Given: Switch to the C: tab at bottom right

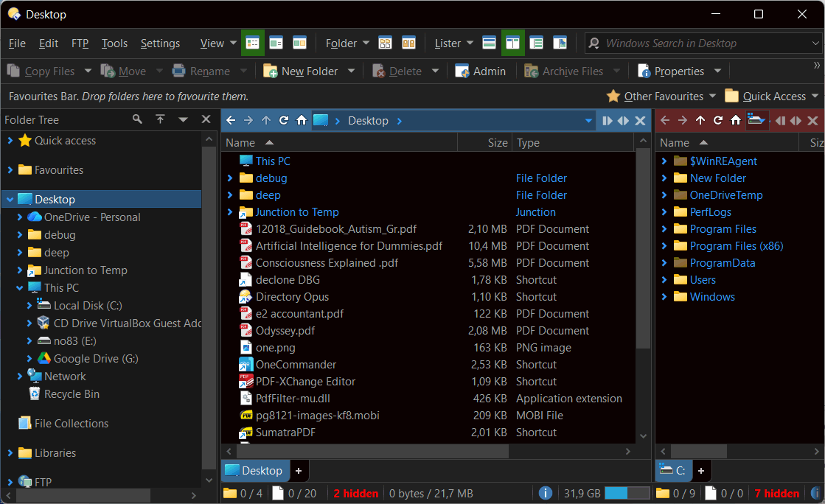Looking at the screenshot, I should pos(673,470).
